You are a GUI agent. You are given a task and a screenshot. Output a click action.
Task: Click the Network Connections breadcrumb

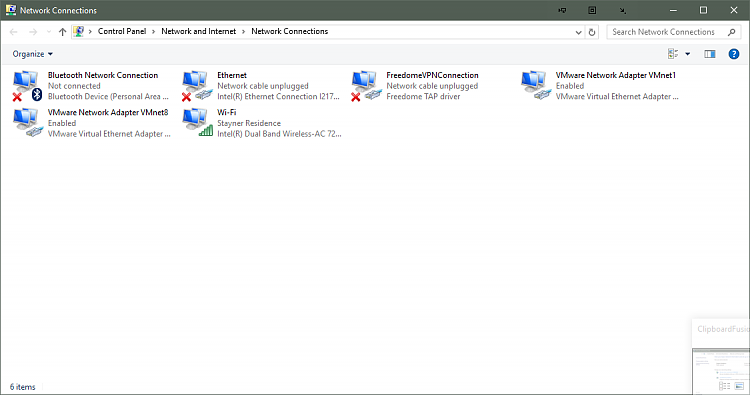[289, 31]
